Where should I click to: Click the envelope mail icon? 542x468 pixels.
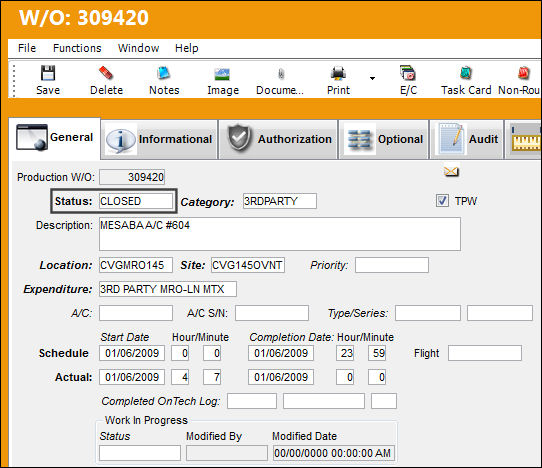(x=451, y=171)
